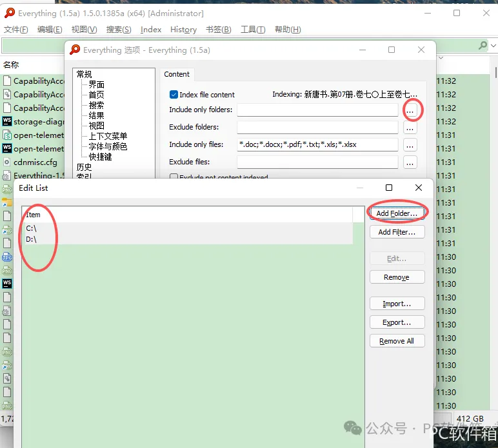
Task: Select 快捷键 in options tree
Action: [101, 157]
